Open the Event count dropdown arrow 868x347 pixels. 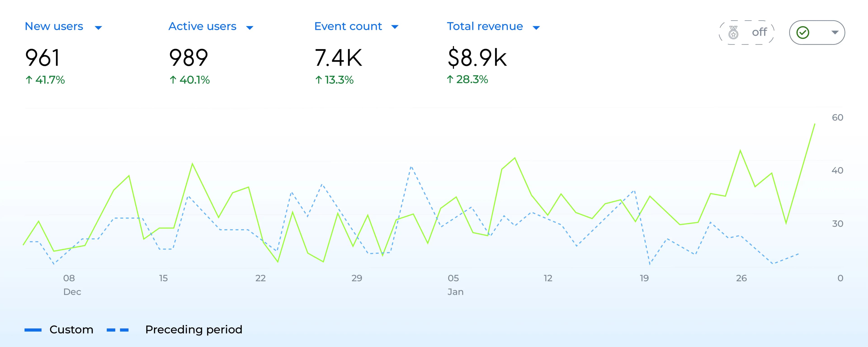(395, 27)
